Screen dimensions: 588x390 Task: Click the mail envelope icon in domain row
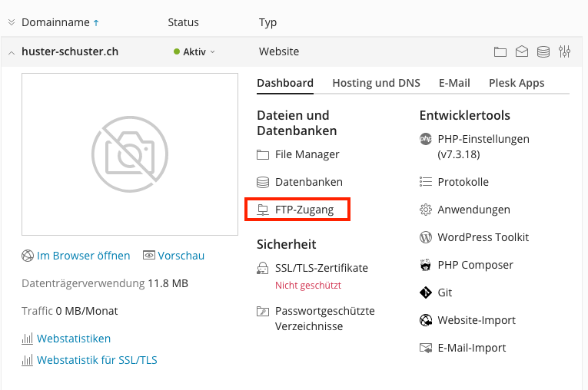click(x=522, y=52)
